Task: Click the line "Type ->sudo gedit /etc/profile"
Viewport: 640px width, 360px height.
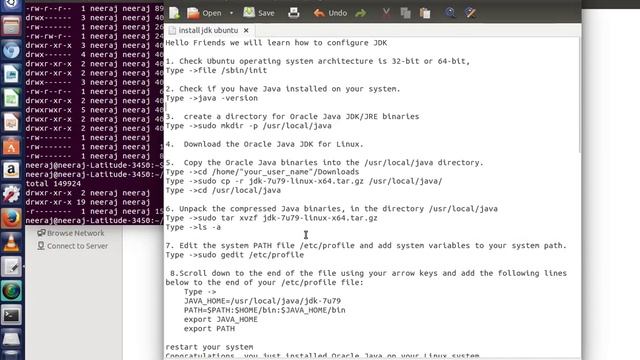Action: click(235, 255)
